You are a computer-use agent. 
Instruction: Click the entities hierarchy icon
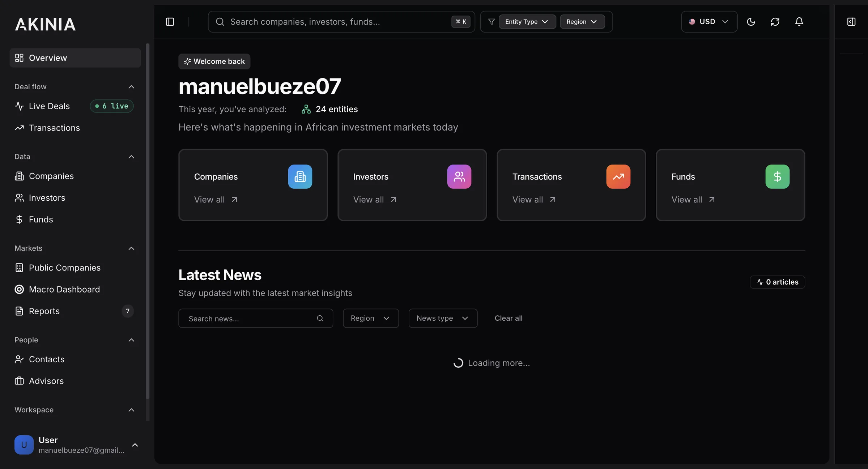[306, 109]
